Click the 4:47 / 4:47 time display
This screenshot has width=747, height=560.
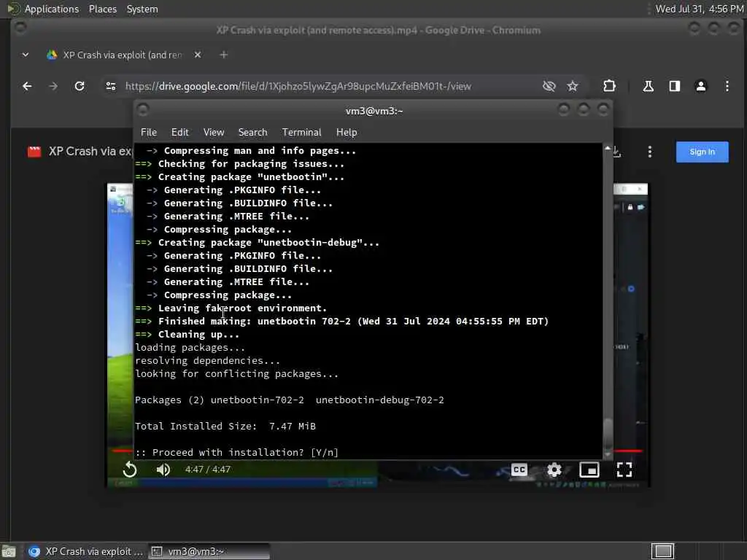(x=208, y=470)
